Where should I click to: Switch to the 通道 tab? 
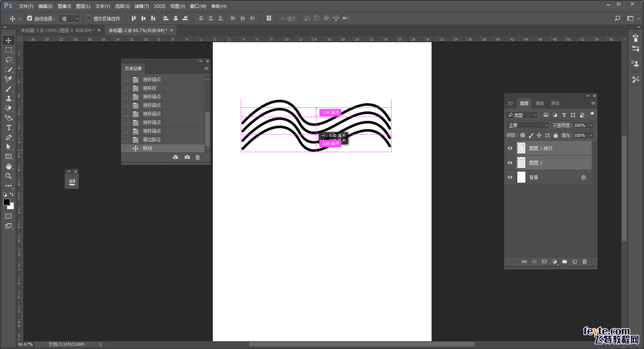pos(540,103)
